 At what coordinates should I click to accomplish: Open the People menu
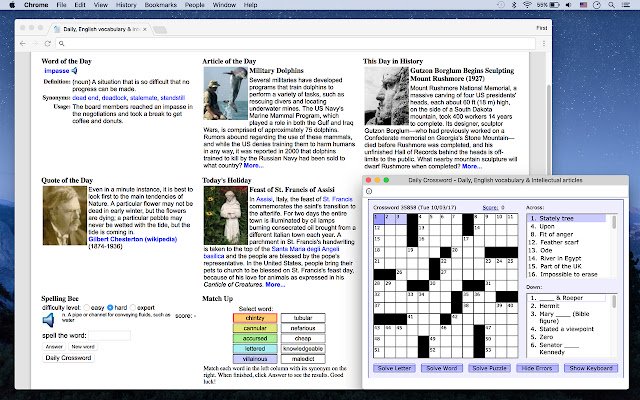coord(195,5)
